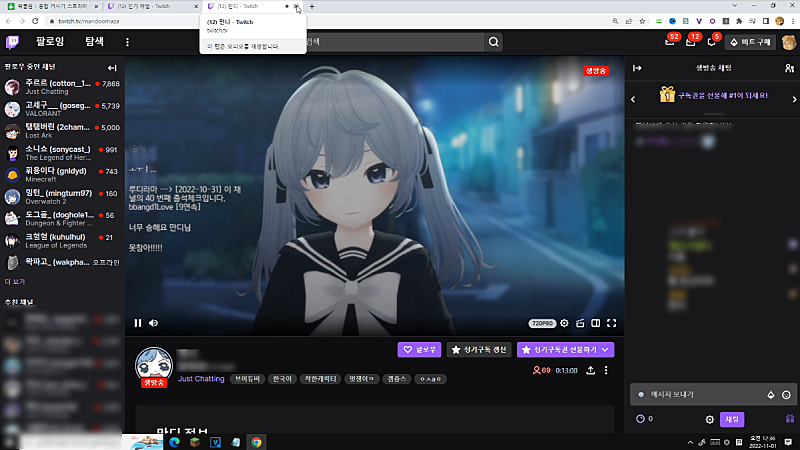Collapse the followed channels sidebar
800x450 pixels.
coord(112,67)
